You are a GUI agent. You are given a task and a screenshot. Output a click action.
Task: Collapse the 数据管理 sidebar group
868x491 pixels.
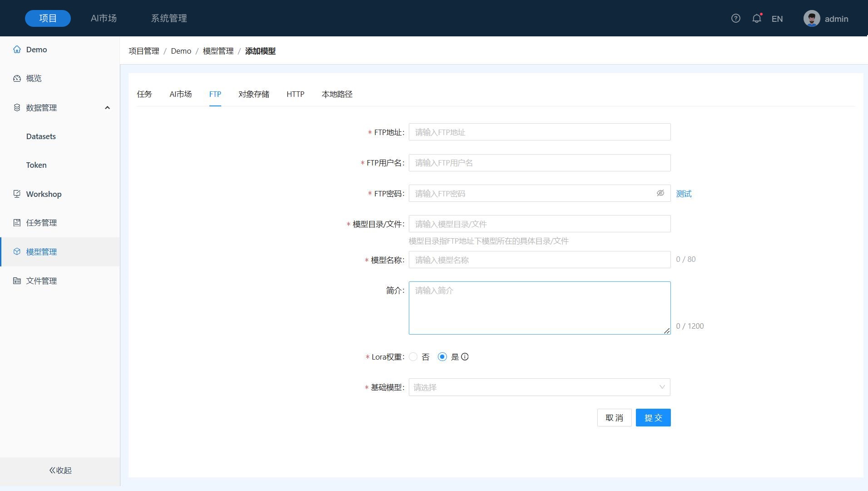point(107,108)
